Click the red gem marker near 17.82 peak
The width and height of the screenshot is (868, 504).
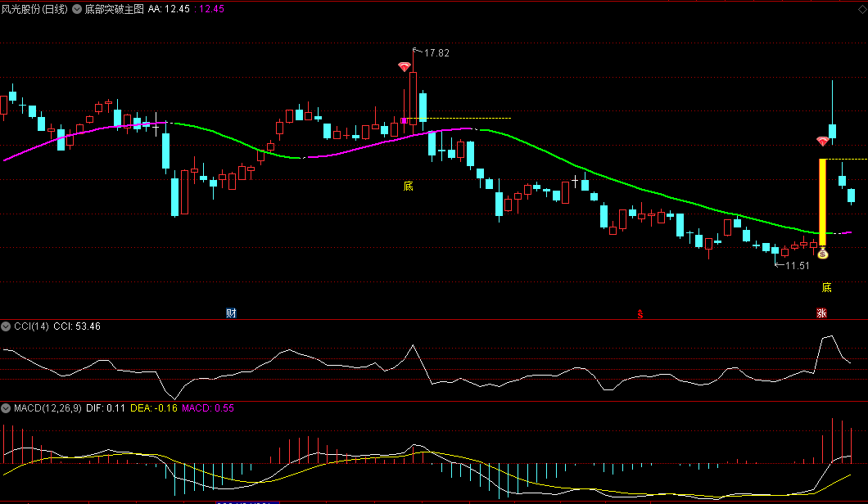405,67
